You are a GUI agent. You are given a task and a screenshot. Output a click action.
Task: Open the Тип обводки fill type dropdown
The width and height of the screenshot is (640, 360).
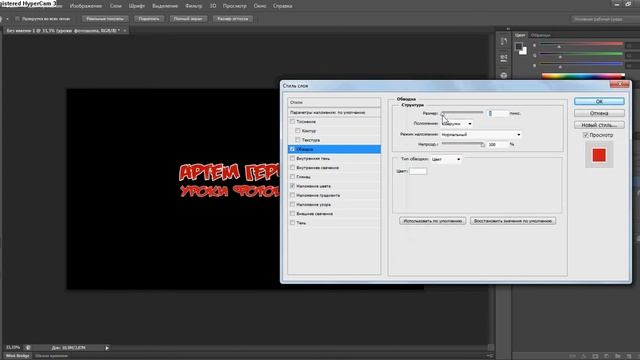coord(446,159)
